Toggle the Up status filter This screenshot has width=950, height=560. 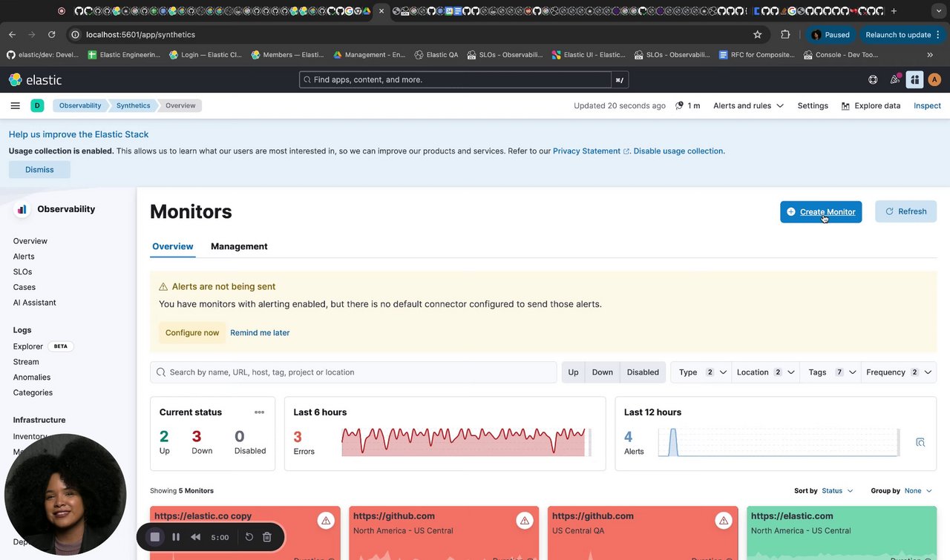click(573, 372)
